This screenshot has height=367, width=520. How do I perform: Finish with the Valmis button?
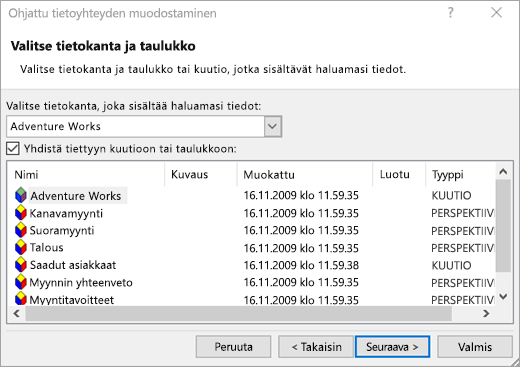475,347
